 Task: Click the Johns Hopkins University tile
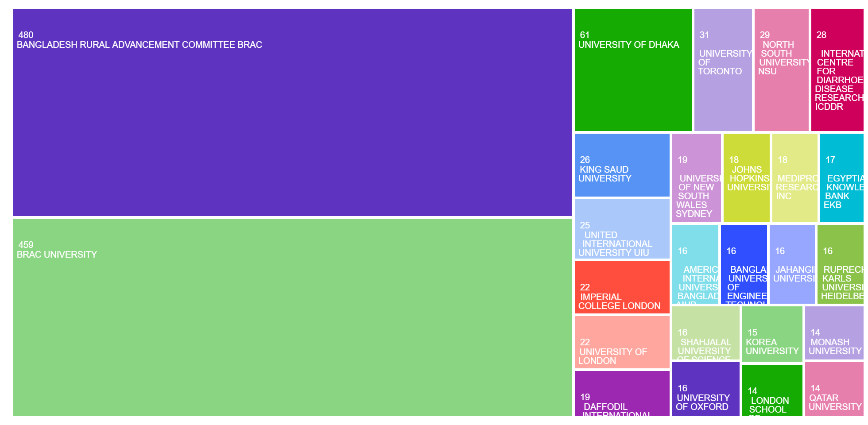747,178
